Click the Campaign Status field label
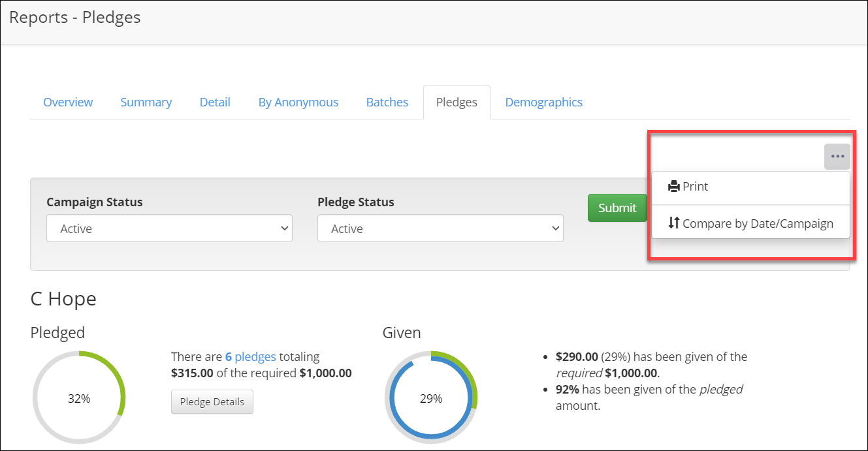The image size is (868, 451). point(95,202)
